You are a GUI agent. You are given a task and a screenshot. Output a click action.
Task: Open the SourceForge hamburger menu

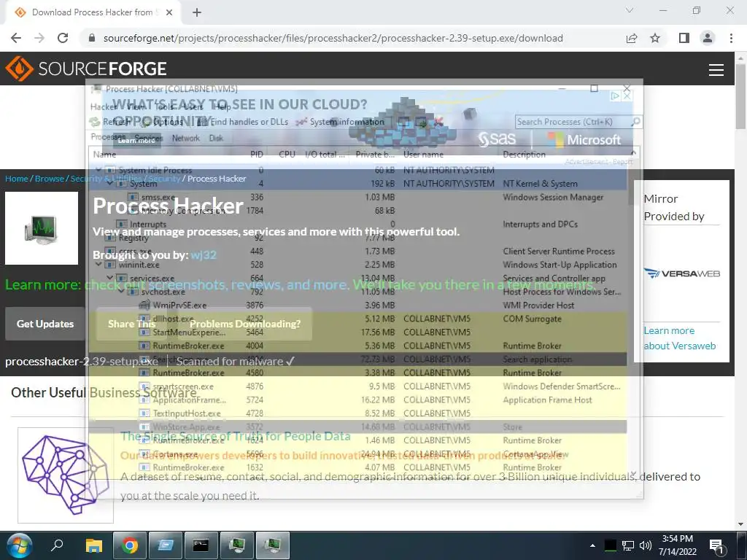[x=716, y=69]
